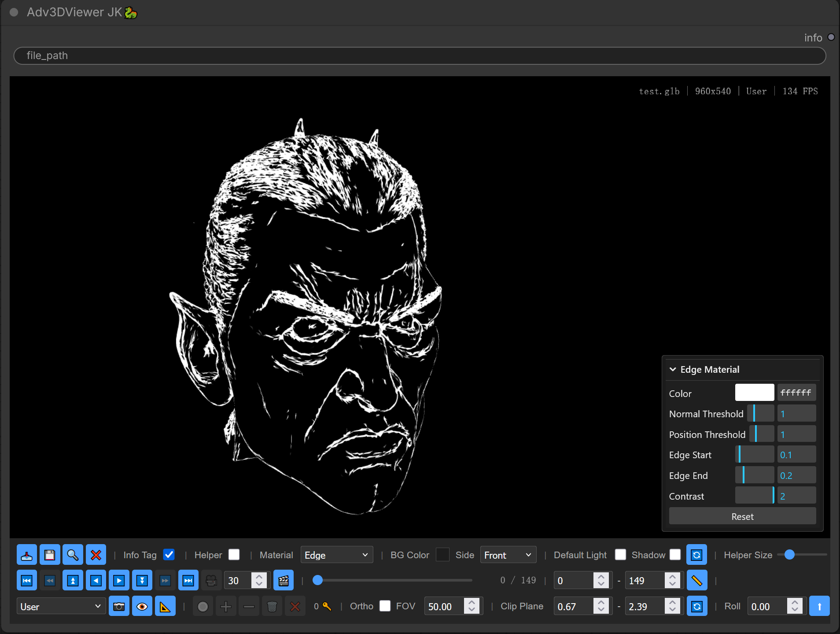This screenshot has width=840, height=634.
Task: Click the white Color swatch in Edge Material
Action: [x=755, y=393]
